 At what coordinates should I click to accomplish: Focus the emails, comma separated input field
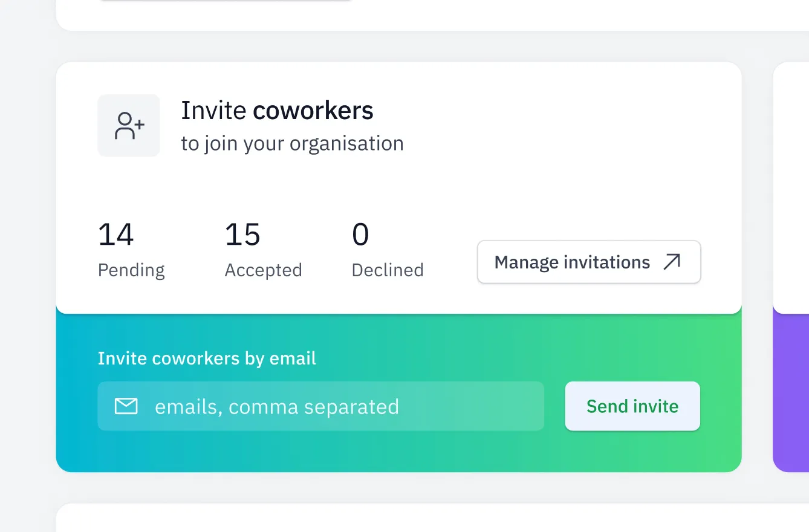tap(321, 406)
